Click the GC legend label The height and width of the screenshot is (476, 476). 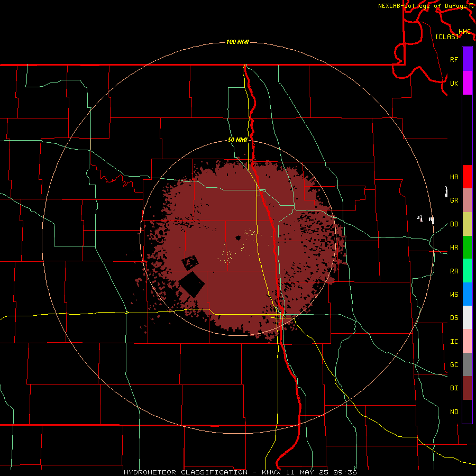pos(454,364)
